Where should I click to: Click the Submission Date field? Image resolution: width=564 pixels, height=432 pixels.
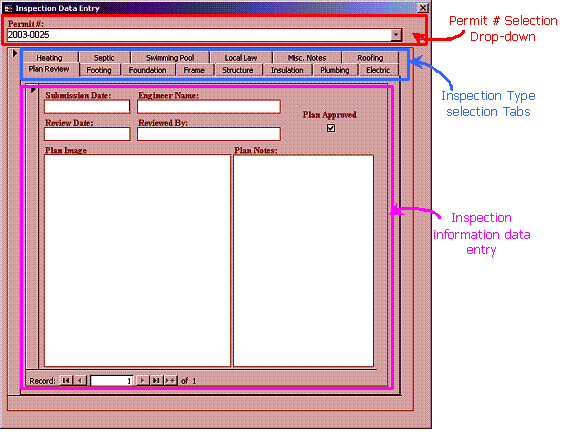pyautogui.click(x=88, y=108)
